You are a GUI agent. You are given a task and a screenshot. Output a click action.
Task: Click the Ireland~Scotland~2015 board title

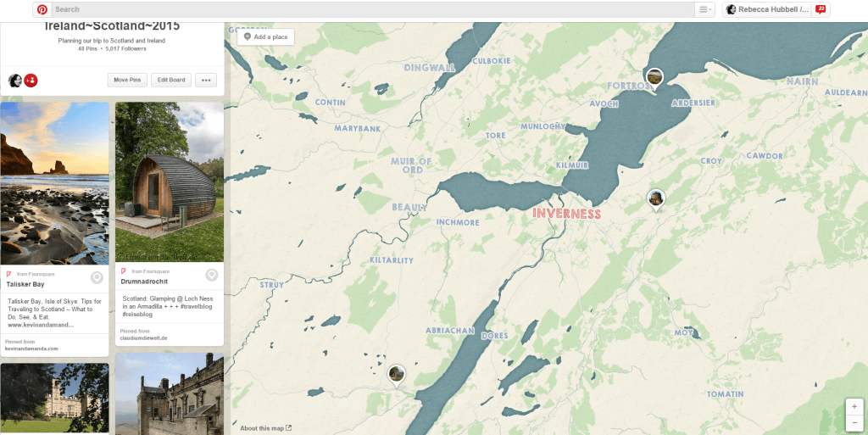tap(112, 26)
